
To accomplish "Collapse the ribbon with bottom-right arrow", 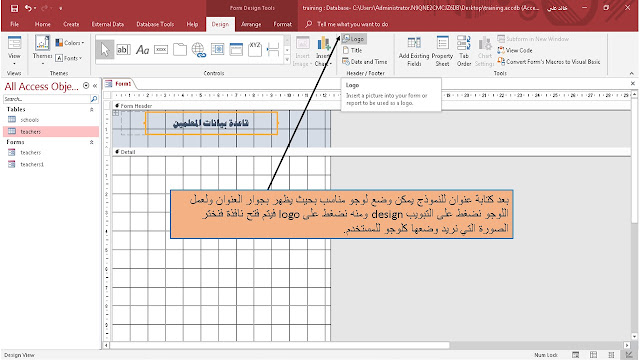I will click(631, 73).
